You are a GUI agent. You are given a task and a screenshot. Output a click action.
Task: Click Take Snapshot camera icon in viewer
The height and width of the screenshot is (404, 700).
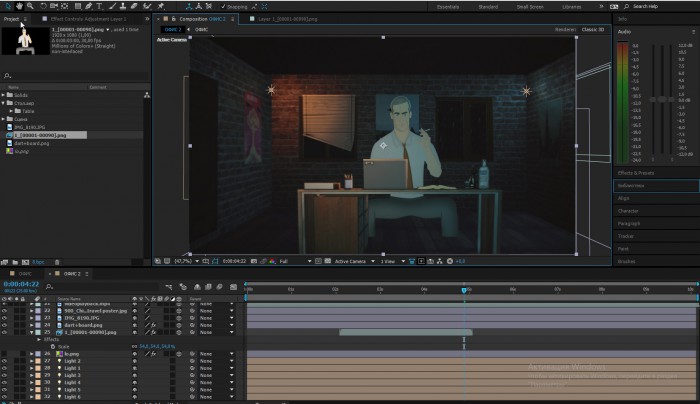pos(254,261)
